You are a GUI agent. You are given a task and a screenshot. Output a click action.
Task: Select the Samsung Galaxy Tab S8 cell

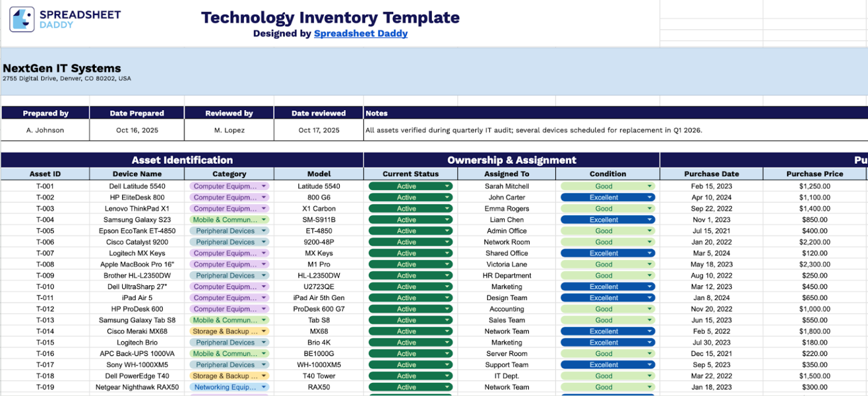[x=137, y=320]
